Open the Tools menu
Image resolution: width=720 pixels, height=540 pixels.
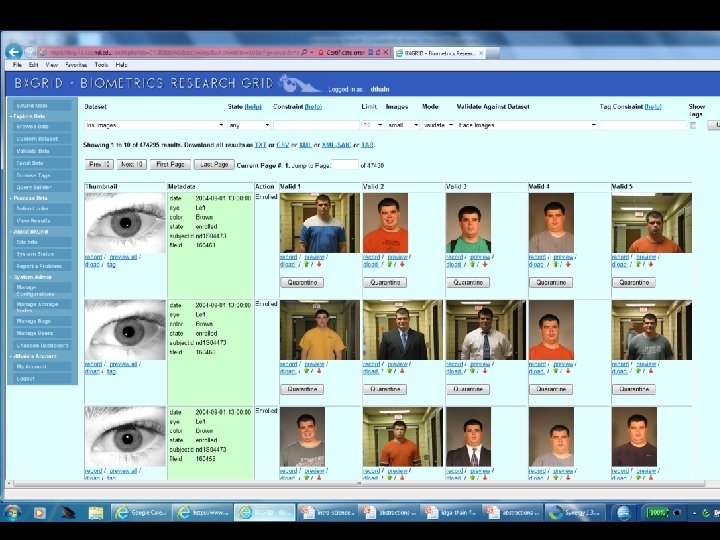click(101, 65)
